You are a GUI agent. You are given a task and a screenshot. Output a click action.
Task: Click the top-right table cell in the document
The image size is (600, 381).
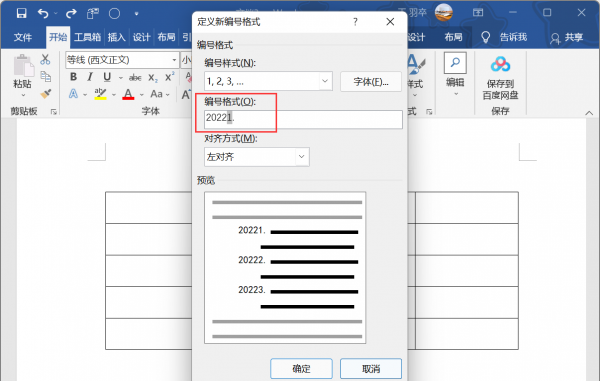point(467,207)
